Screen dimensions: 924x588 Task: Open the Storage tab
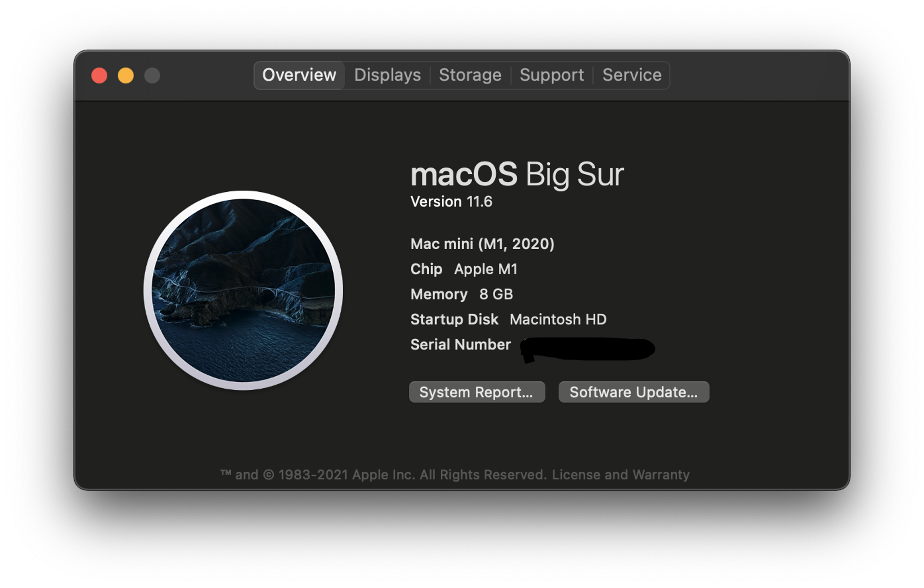tap(470, 75)
